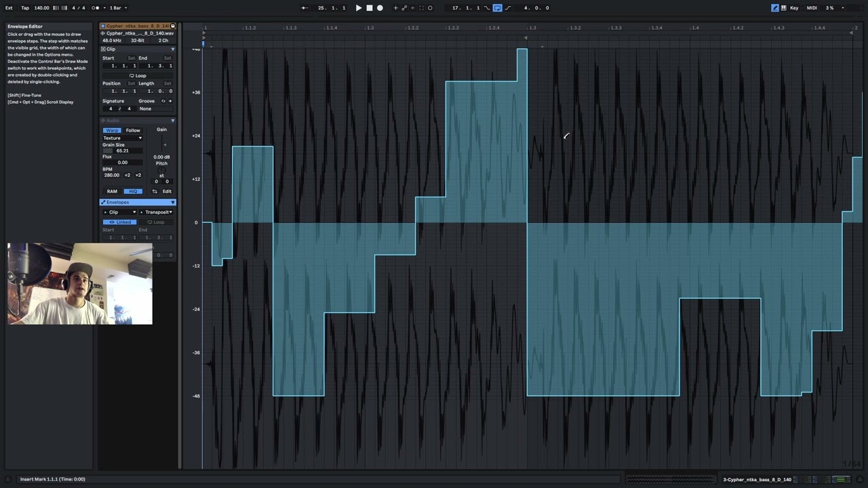This screenshot has height=488, width=868.
Task: Click the clip activator icon beside clip name
Action: 103,26
